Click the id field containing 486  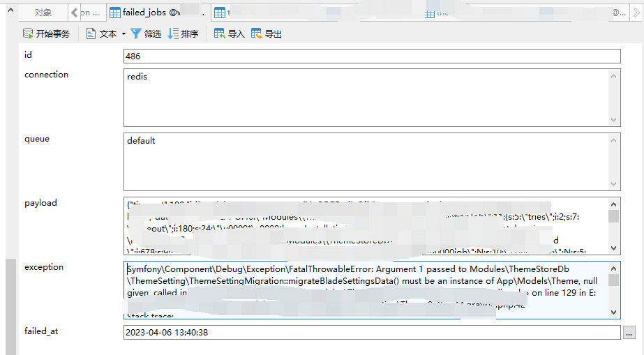[372, 56]
